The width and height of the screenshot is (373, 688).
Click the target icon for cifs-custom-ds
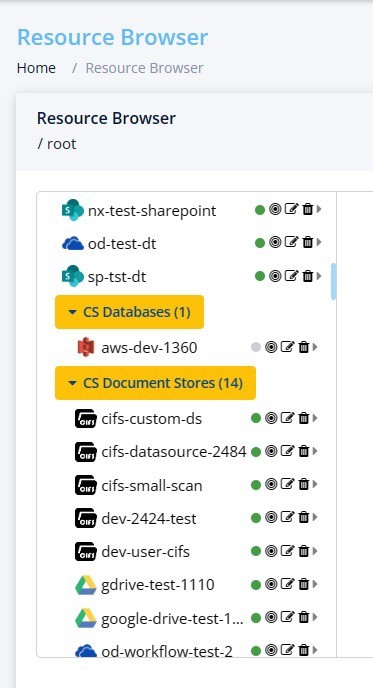pyautogui.click(x=271, y=418)
